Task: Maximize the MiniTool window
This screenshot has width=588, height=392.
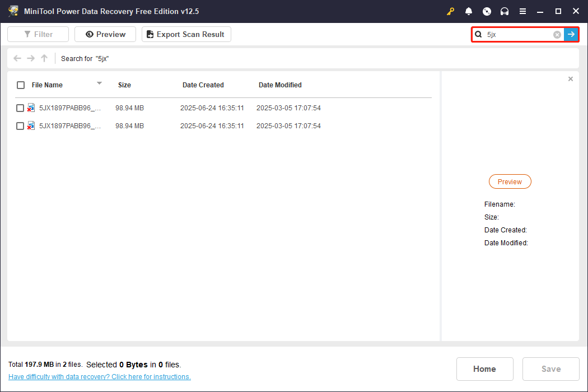Action: tap(558, 11)
